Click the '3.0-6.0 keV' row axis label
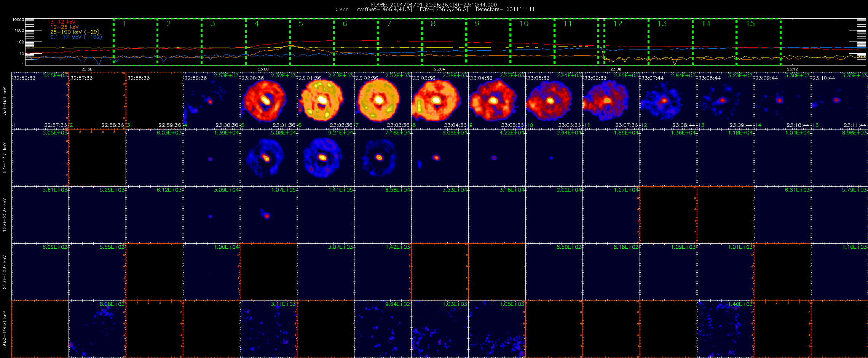This screenshot has height=358, width=868. tap(5, 101)
